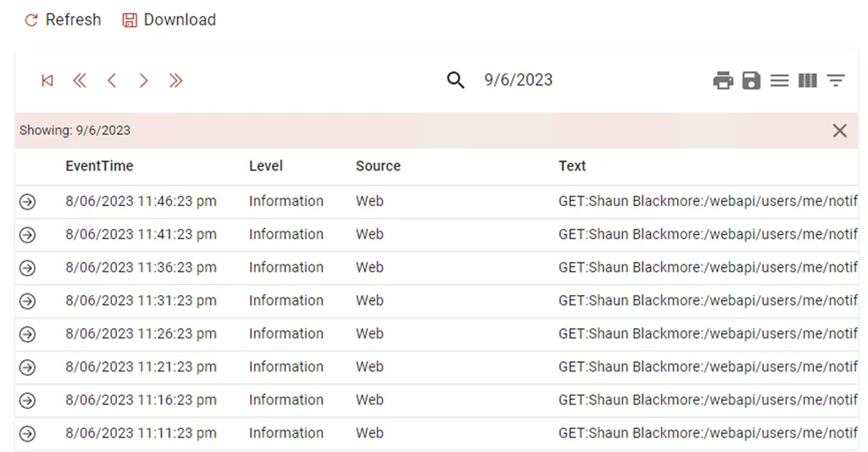Click the double-left fast backward arrow

[x=80, y=81]
